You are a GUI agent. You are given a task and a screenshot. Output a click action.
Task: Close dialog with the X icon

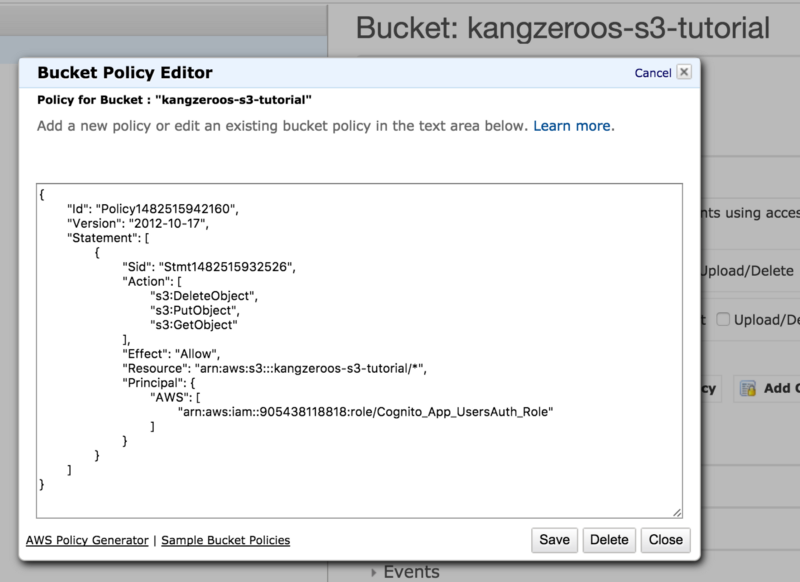point(684,72)
